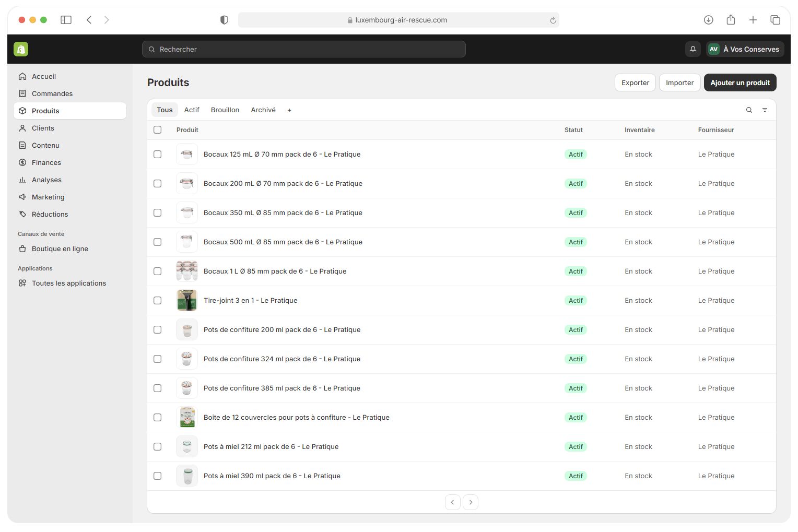Click the Marketing megaphone icon
The width and height of the screenshot is (798, 532).
click(22, 197)
